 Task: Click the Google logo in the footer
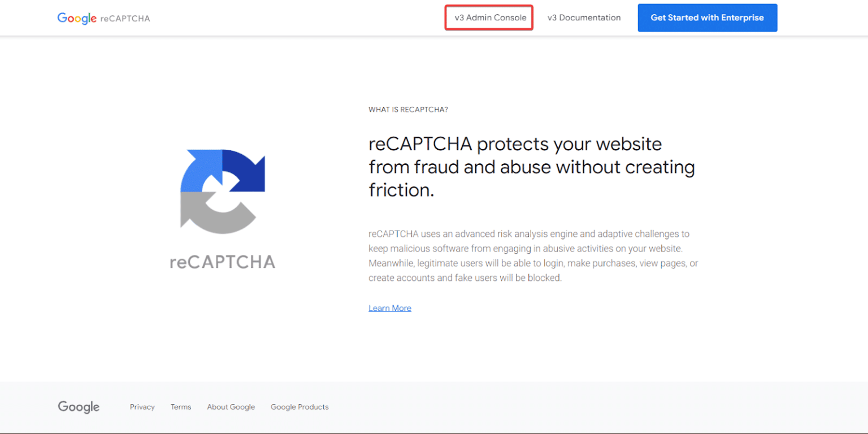tap(79, 407)
